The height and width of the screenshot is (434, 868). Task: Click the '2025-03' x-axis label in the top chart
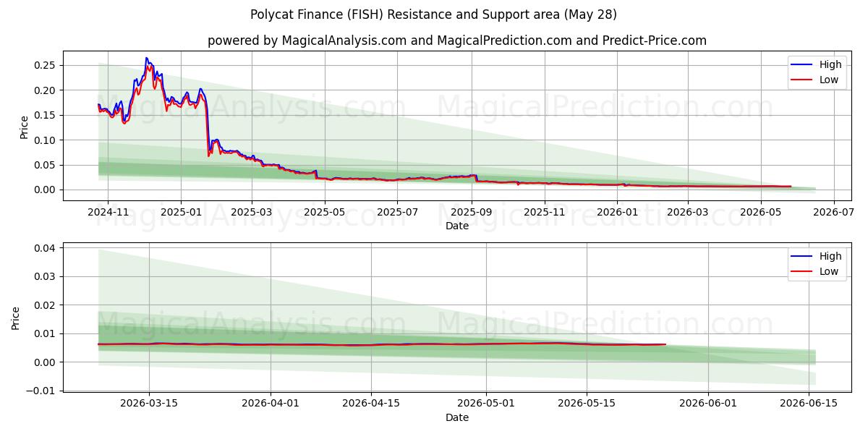click(252, 213)
